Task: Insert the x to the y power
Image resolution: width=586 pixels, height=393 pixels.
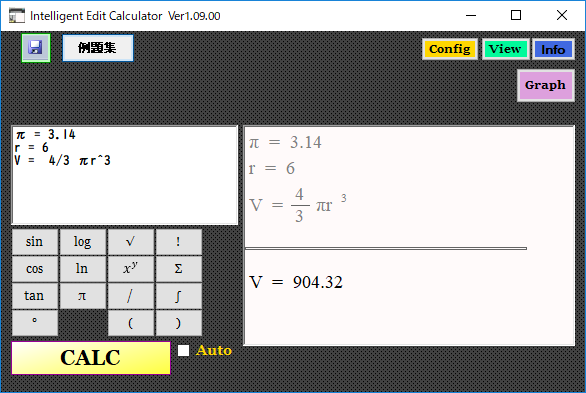Action: click(x=130, y=269)
